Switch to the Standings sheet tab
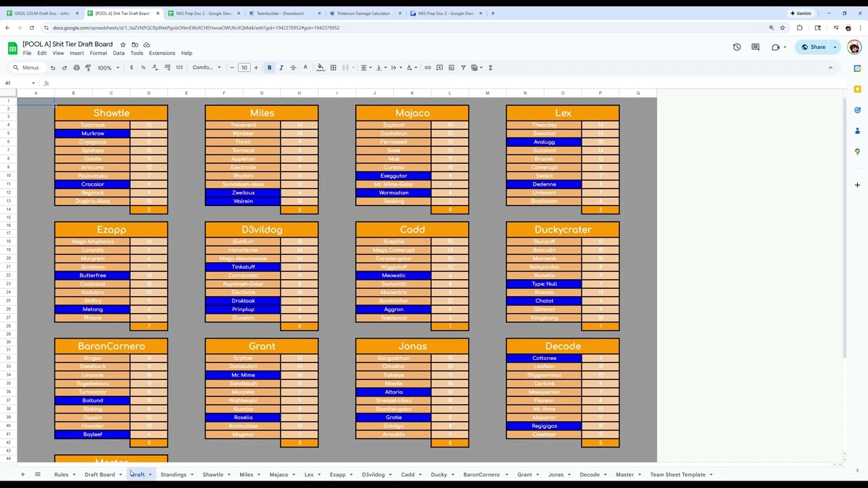Screen dimensions: 868x488 [173, 474]
